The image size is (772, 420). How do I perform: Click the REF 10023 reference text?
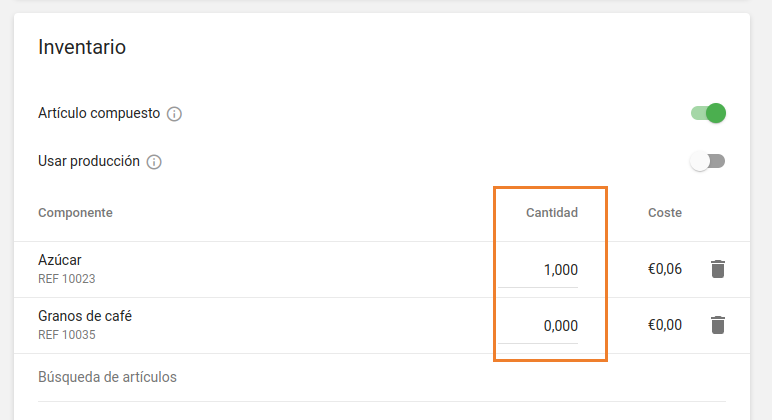click(x=67, y=279)
